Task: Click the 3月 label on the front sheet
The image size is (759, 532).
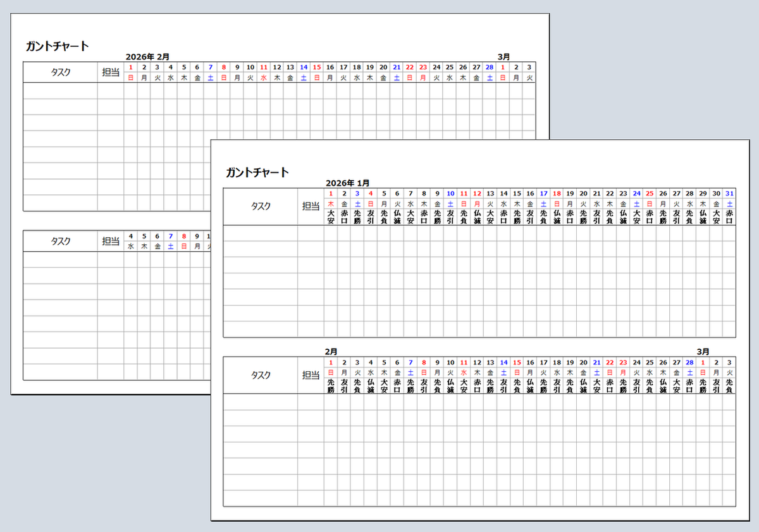Action: (x=703, y=351)
